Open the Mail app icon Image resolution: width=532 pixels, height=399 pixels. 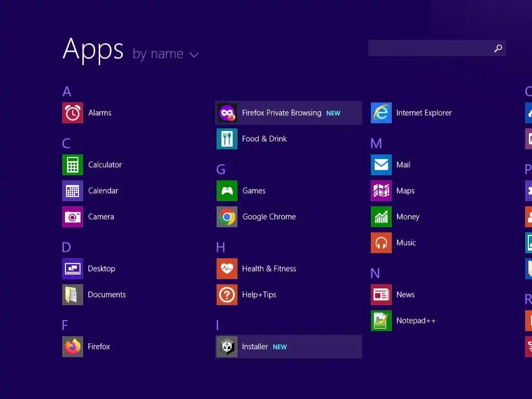[x=381, y=165]
